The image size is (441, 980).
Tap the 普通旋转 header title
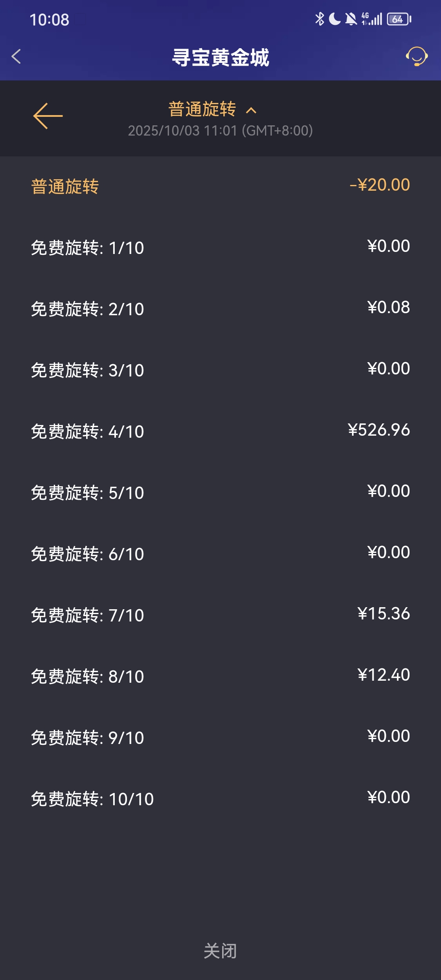coord(202,109)
